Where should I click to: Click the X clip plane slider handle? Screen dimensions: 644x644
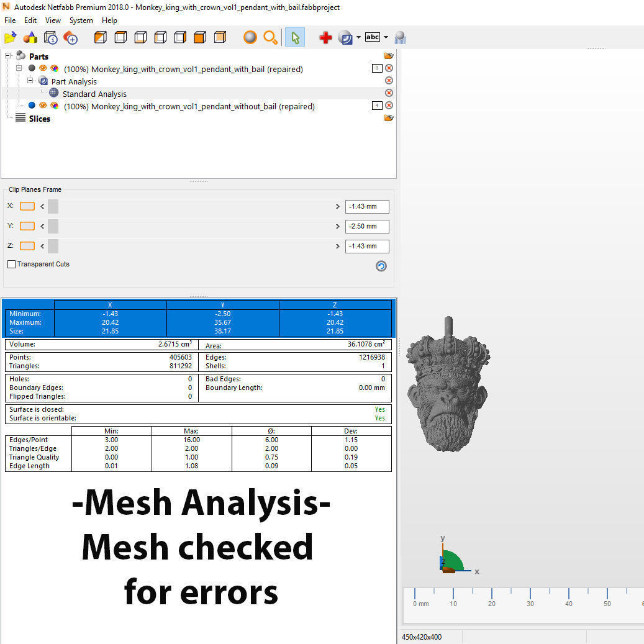coord(53,207)
